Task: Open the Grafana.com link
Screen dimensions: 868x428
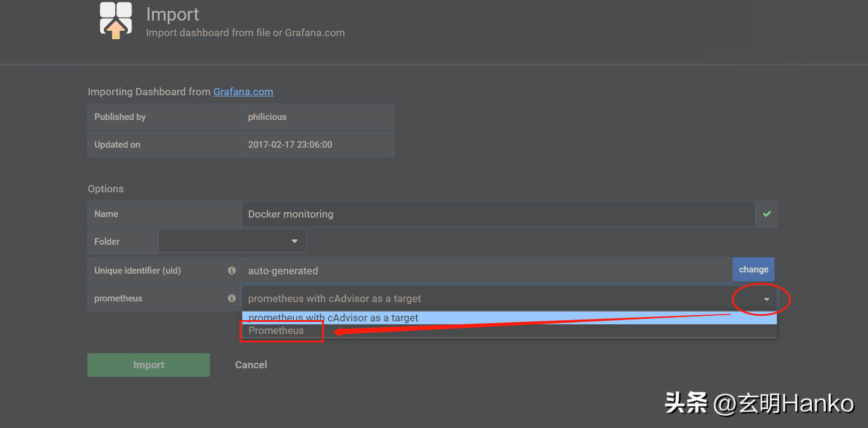Action: (243, 92)
